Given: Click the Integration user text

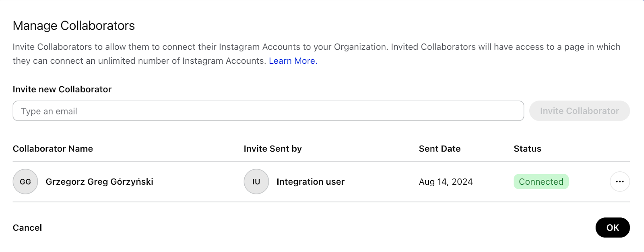Looking at the screenshot, I should [310, 182].
